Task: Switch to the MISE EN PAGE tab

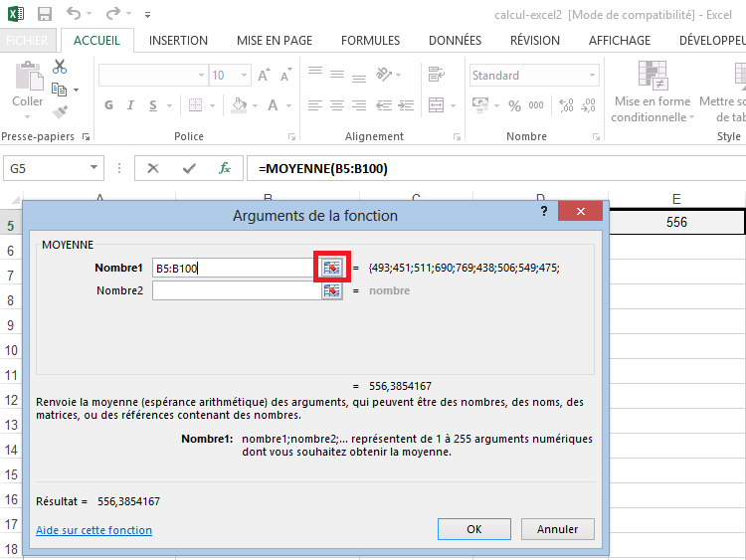Action: [275, 41]
